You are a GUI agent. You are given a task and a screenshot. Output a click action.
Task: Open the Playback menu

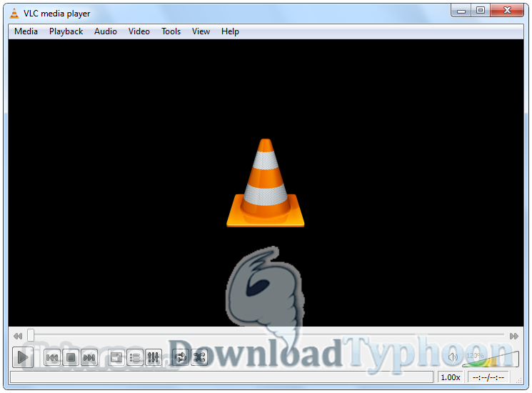(66, 31)
